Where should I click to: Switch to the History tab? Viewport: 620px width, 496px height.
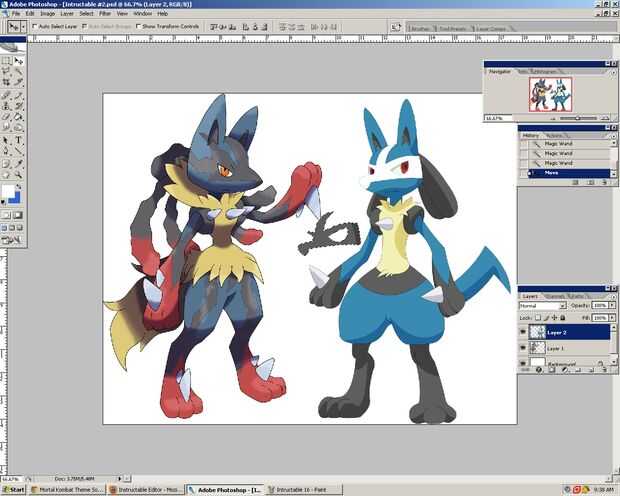point(531,135)
